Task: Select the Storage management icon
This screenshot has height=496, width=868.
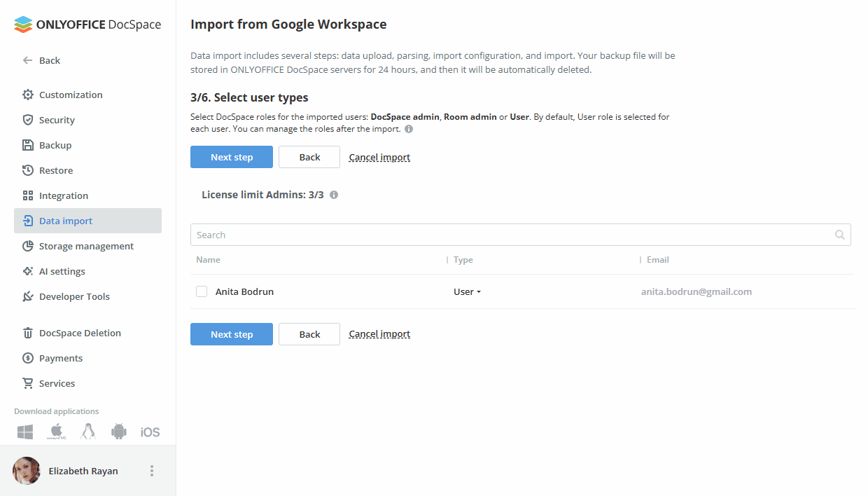Action: 26,246
